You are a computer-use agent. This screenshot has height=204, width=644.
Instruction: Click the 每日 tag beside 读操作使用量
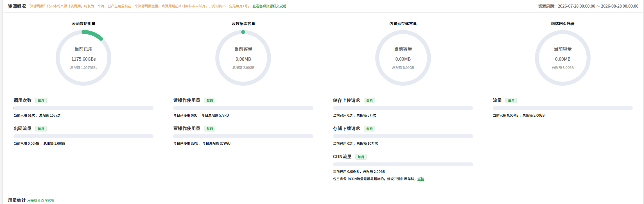[210, 101]
